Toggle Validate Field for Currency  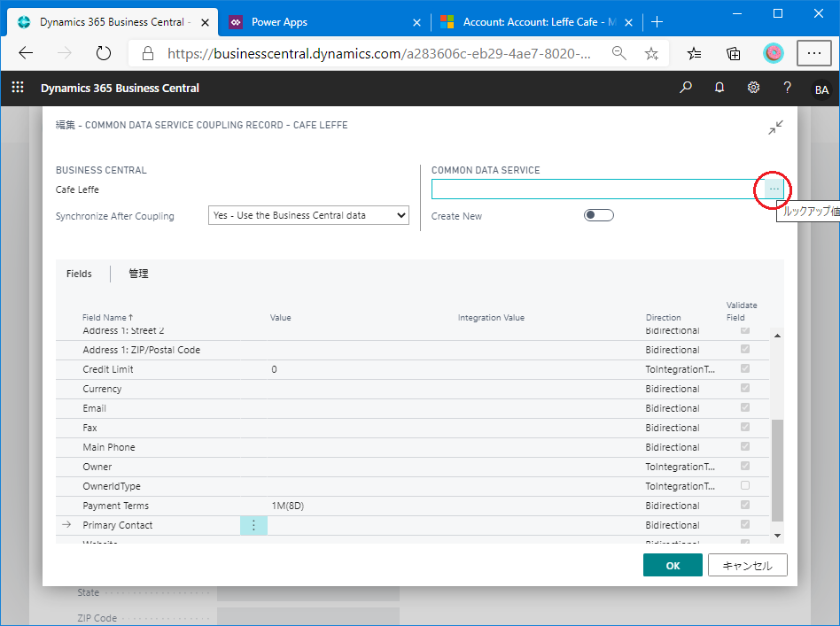(x=744, y=388)
